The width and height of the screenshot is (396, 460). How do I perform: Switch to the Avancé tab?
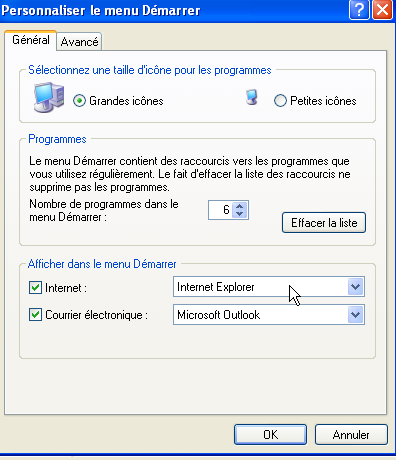[x=79, y=42]
